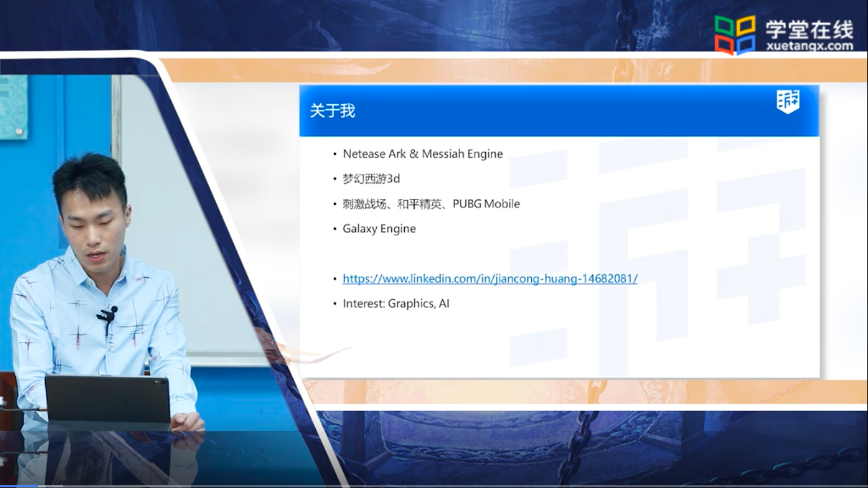This screenshot has height=488, width=868.
Task: Click the colorful xuetangx squares logo
Action: tap(735, 35)
